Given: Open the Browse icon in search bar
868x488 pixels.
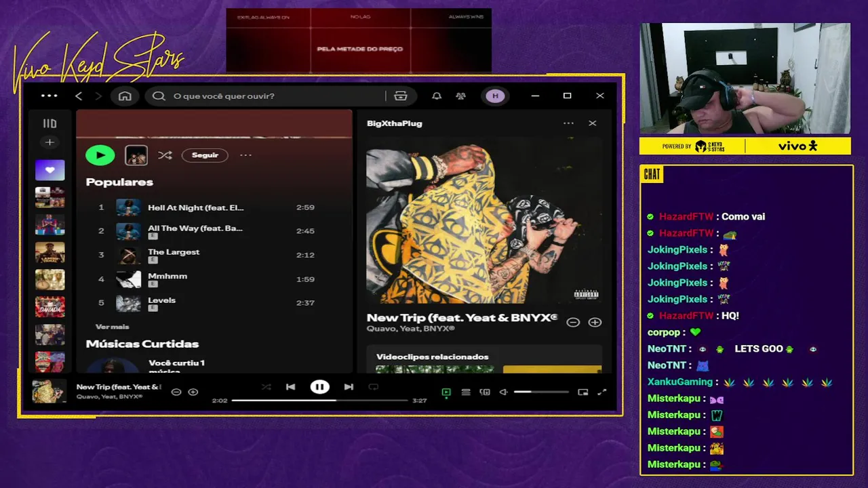Looking at the screenshot, I should [401, 96].
